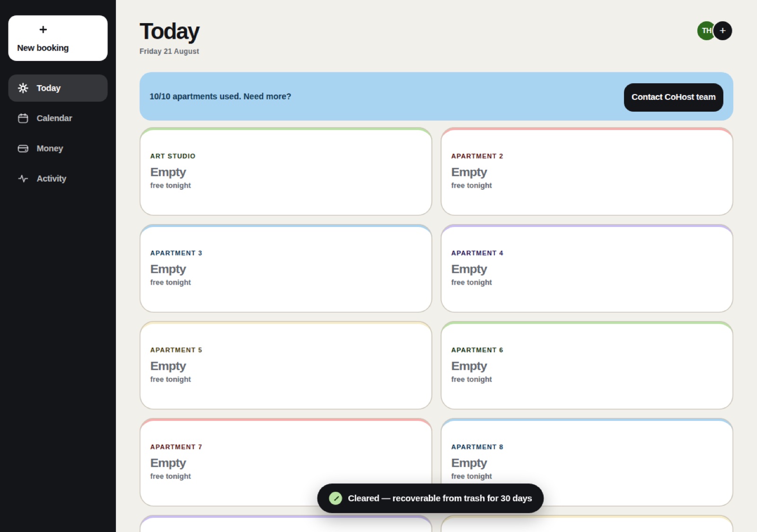Click the 'Friday 21 August' date text
The width and height of the screenshot is (757, 532).
pos(169,52)
